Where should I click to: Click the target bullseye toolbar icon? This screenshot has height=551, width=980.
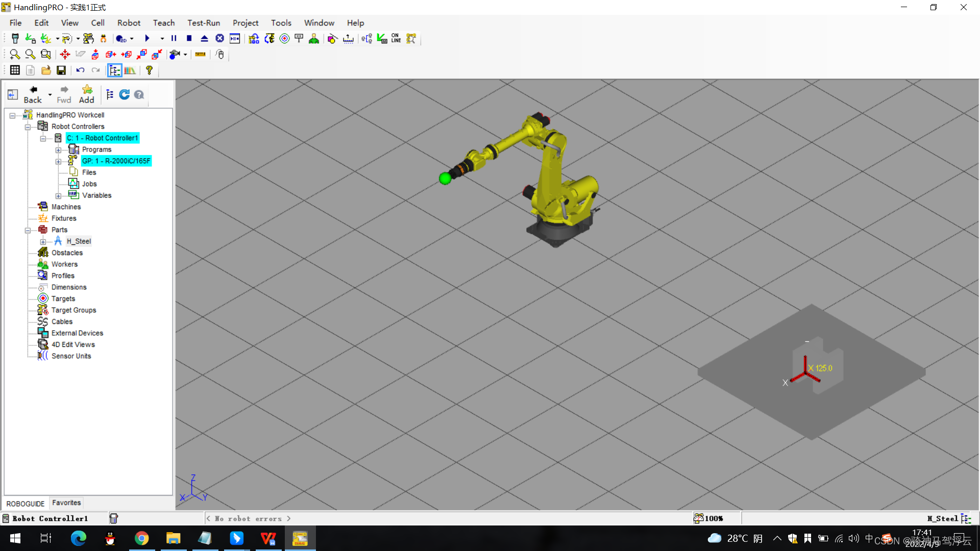tap(284, 39)
